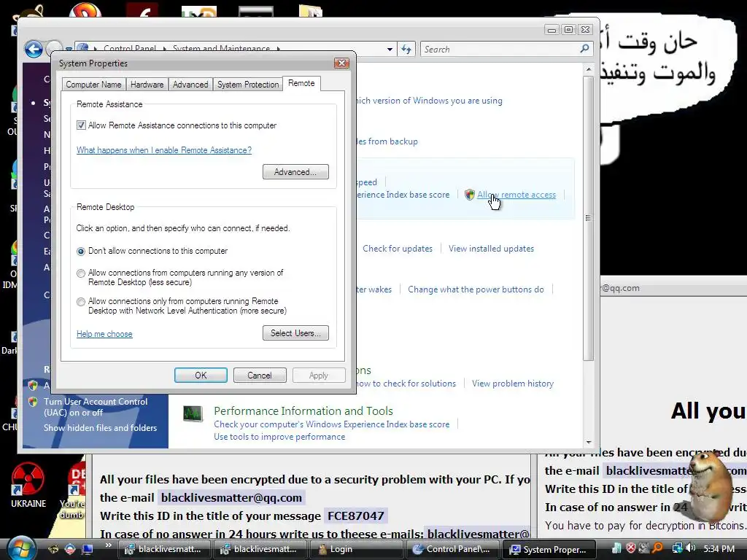Open the Performance Information and Tools icon
Screen dimensions: 747x560
(x=193, y=414)
